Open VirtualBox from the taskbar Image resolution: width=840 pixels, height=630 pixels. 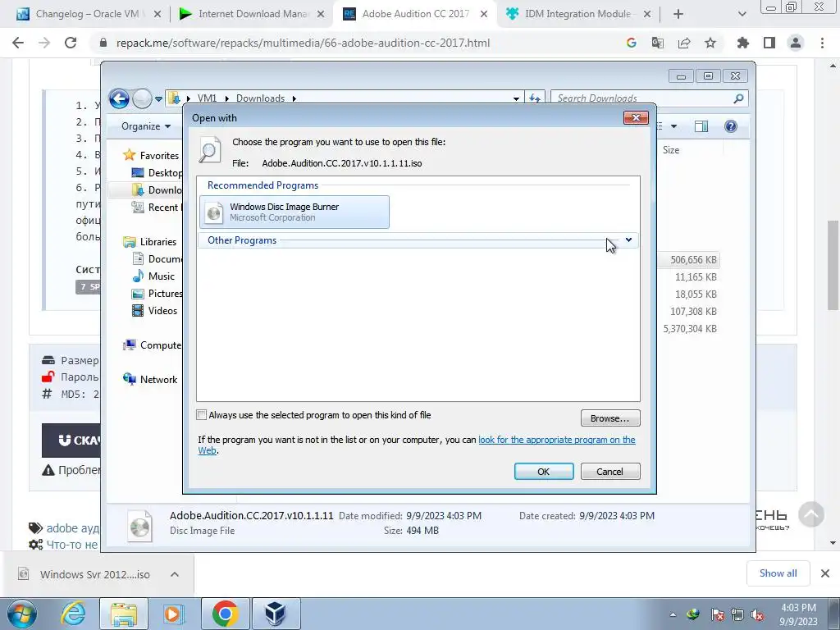(276, 614)
